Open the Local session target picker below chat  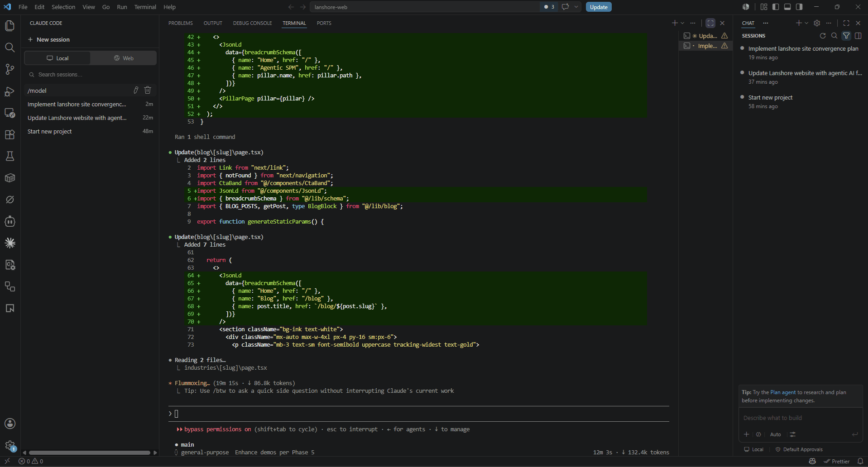pos(754,449)
